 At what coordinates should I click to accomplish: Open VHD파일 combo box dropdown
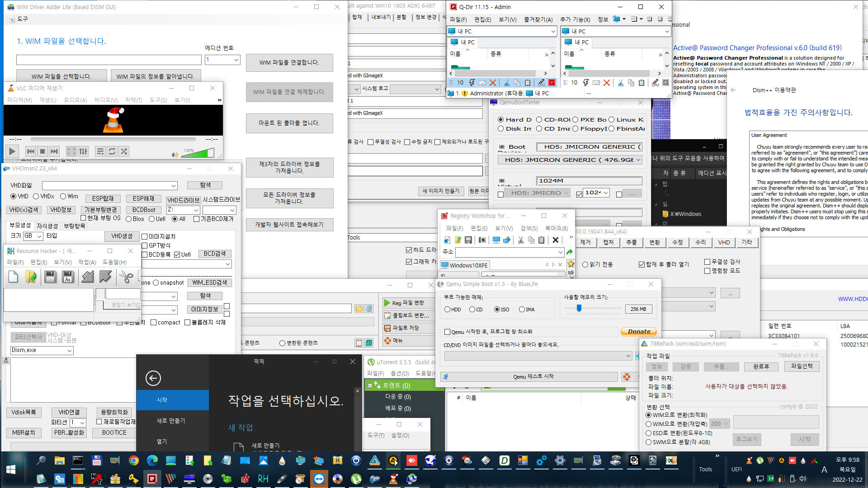[x=173, y=186]
